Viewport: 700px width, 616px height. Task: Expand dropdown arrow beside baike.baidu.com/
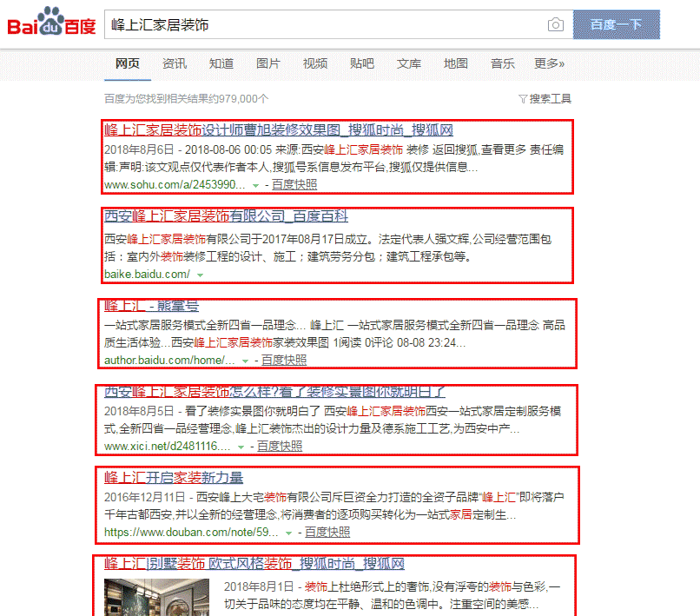pyautogui.click(x=201, y=275)
